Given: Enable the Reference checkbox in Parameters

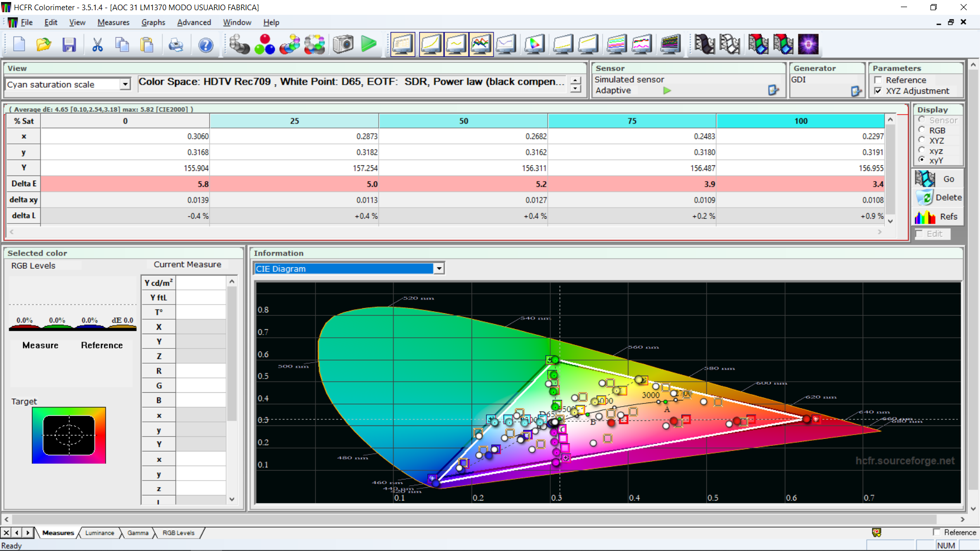Looking at the screenshot, I should 878,80.
